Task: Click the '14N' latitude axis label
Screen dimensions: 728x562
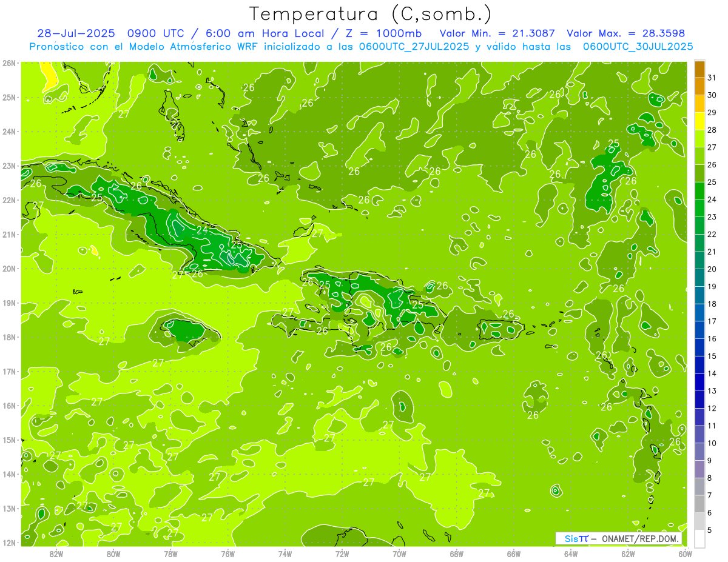Action: click(8, 474)
